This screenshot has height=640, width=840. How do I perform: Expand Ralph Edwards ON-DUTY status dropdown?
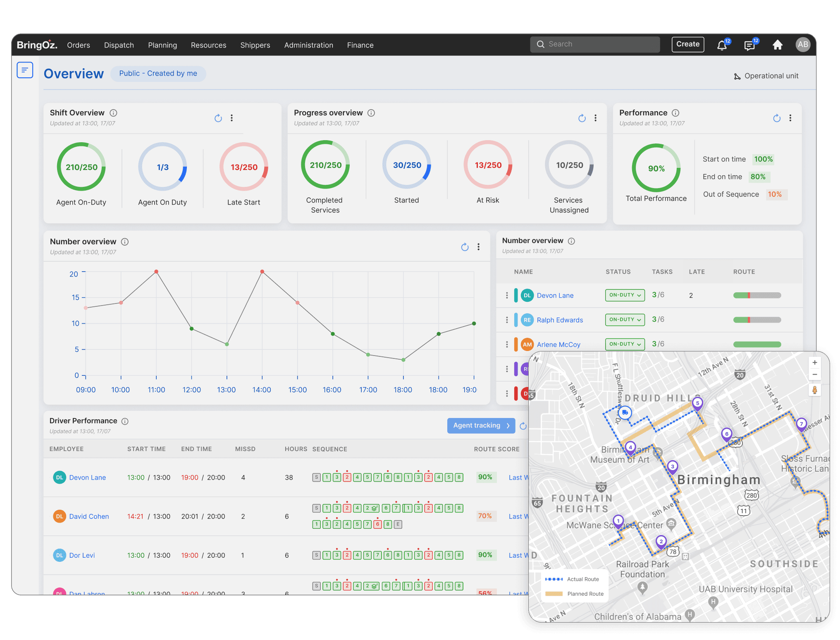tap(625, 320)
